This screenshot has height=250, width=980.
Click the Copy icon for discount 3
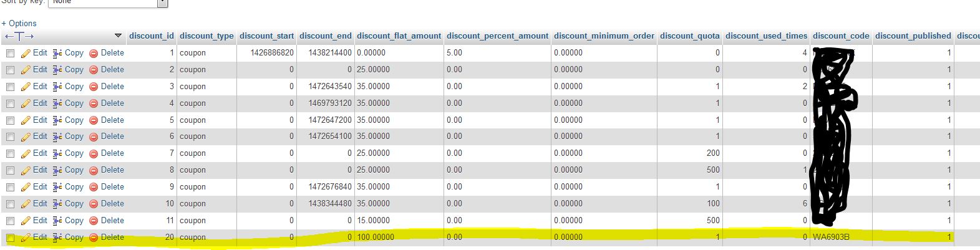click(57, 87)
